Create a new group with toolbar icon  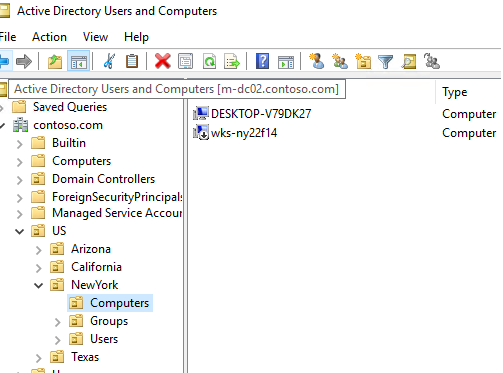pos(340,61)
